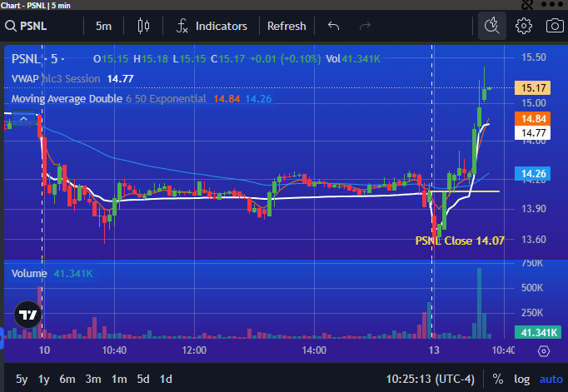The width and height of the screenshot is (568, 392).
Task: Click the PSNL · 5 symbol legend title
Action: tap(37, 58)
